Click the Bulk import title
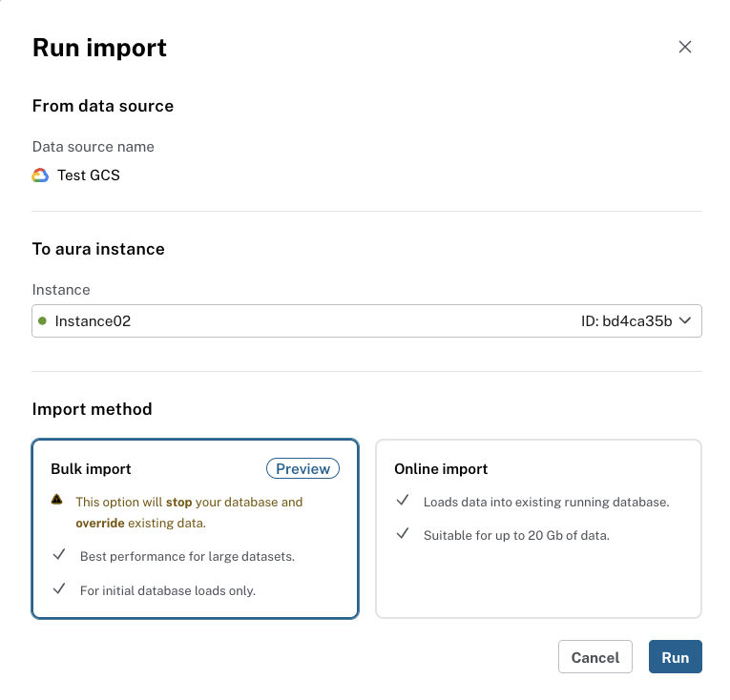This screenshot has width=730, height=700. pos(91,468)
